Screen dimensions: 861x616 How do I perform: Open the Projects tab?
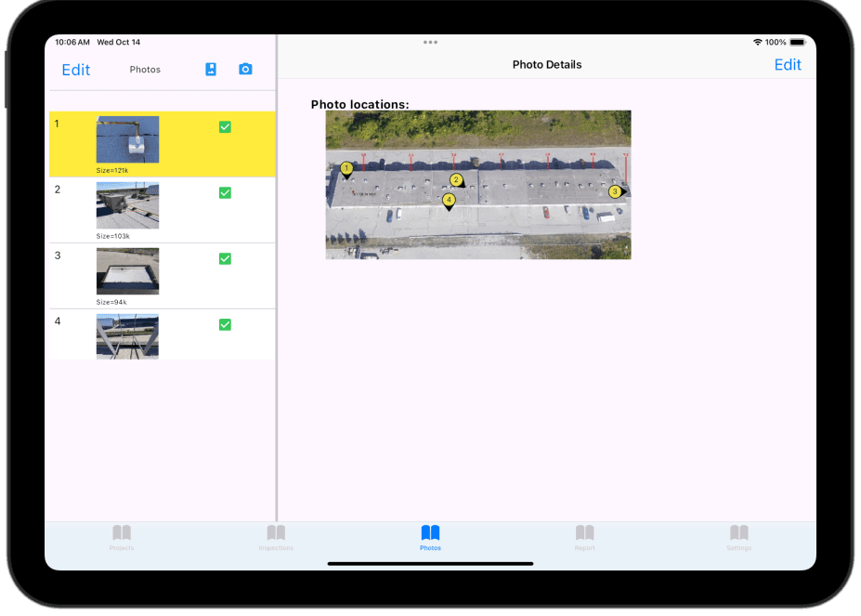tap(122, 538)
